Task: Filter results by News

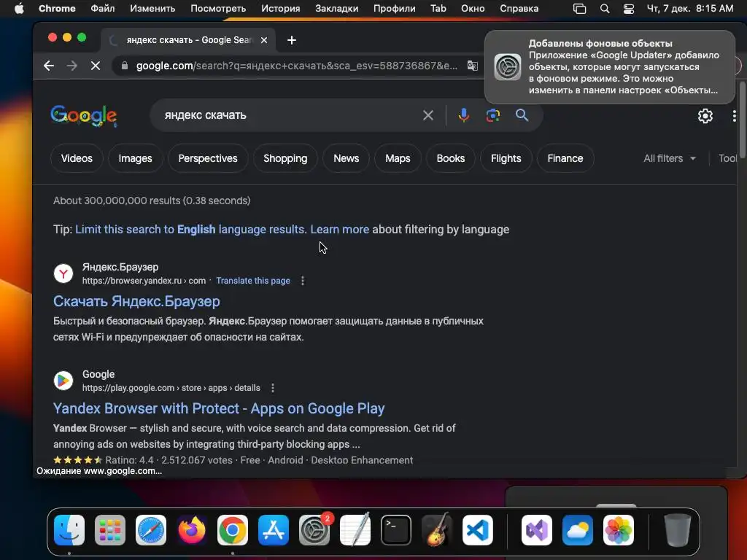Action: (347, 158)
